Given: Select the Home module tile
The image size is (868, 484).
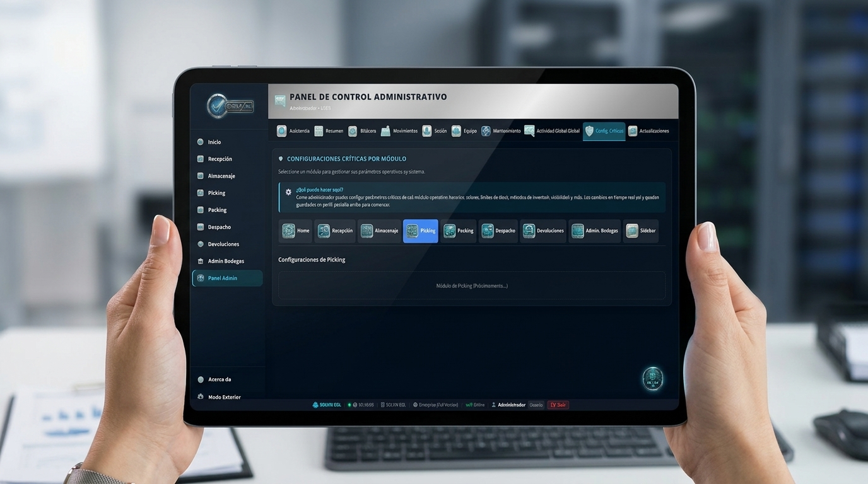Looking at the screenshot, I should tap(295, 231).
